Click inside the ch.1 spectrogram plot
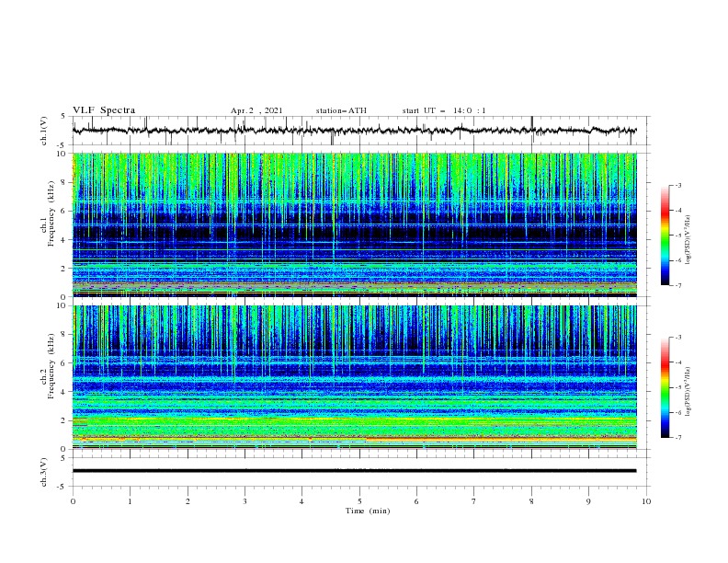Viewport: 728px width, 563px height. [x=355, y=224]
